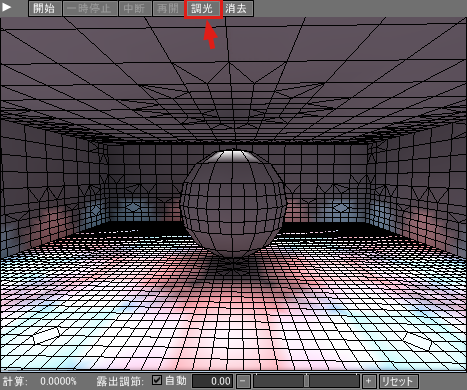Click the sphere's bright top highlight
The image size is (467, 390).
pyautogui.click(x=233, y=156)
